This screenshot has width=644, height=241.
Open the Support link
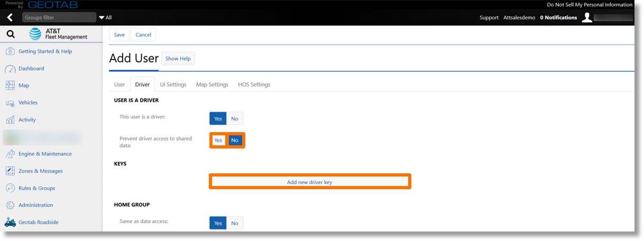pyautogui.click(x=489, y=17)
